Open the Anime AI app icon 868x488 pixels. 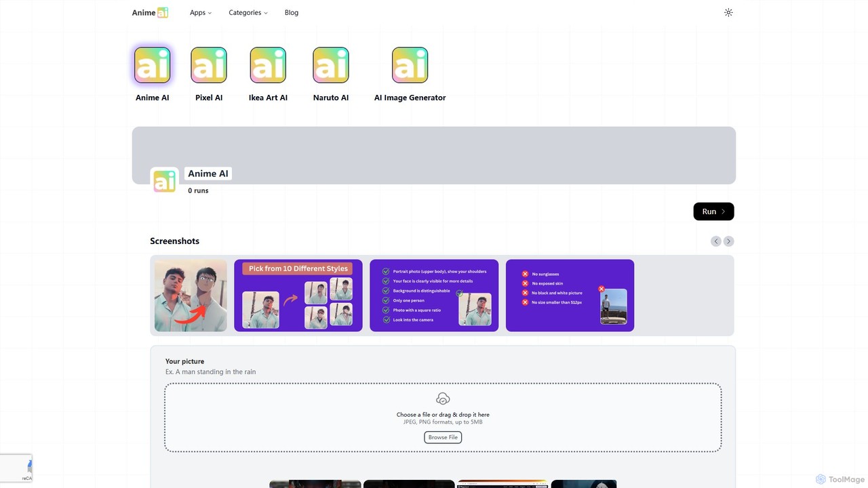[152, 65]
